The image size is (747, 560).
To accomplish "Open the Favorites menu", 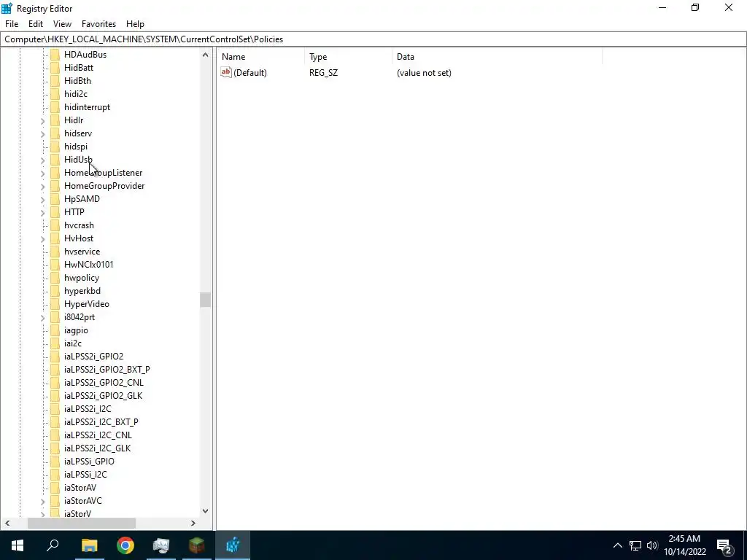I will [98, 24].
